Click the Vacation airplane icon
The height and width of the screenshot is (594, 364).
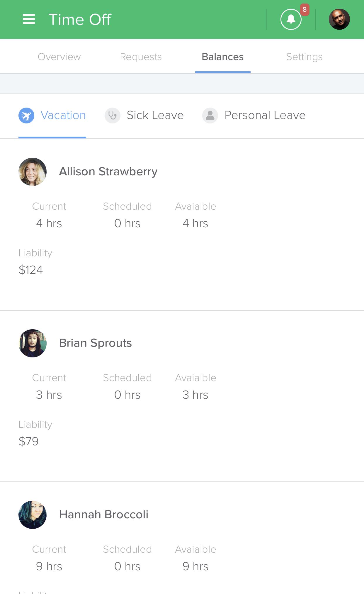coord(26,116)
